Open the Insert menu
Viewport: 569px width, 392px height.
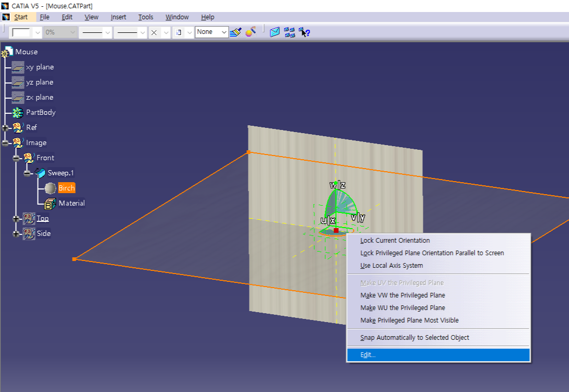pos(118,17)
